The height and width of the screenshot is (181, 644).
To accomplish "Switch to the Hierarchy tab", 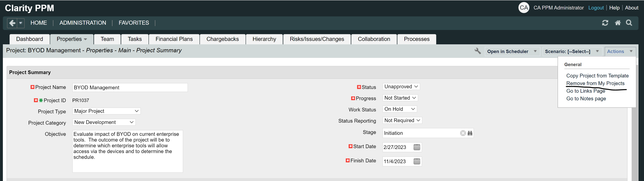I will point(264,39).
